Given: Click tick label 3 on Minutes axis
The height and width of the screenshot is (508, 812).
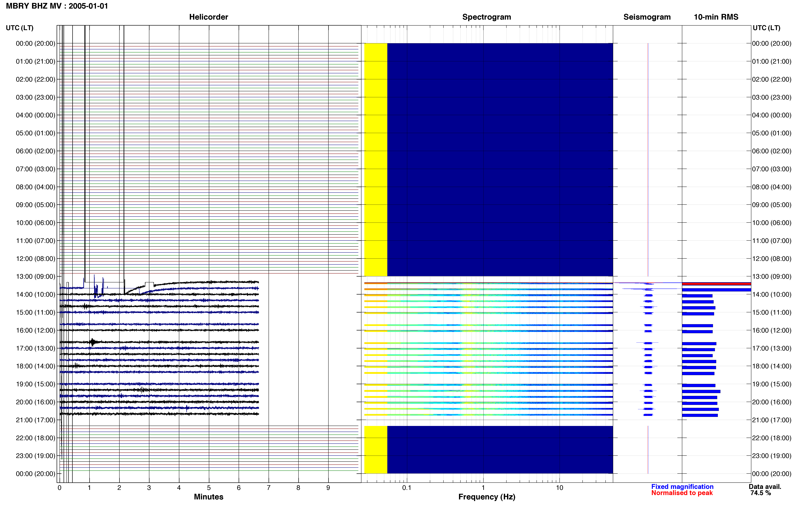Looking at the screenshot, I should 149,488.
